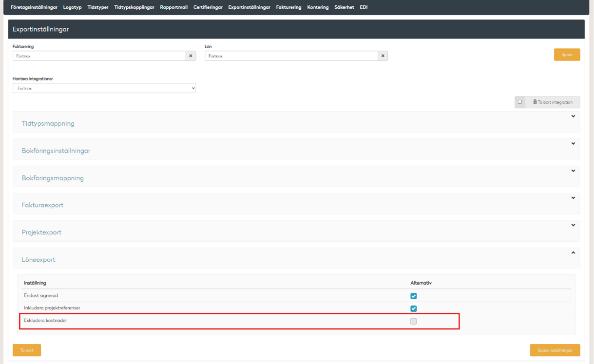The height and width of the screenshot is (364, 594).
Task: Expand the Bokföringsinställningar section chevron
Action: coord(573,144)
